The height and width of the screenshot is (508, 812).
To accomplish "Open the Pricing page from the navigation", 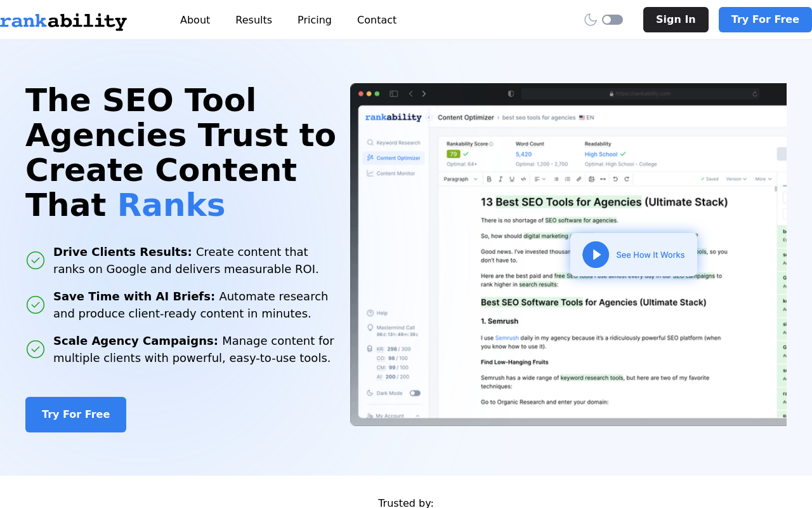I will point(315,20).
